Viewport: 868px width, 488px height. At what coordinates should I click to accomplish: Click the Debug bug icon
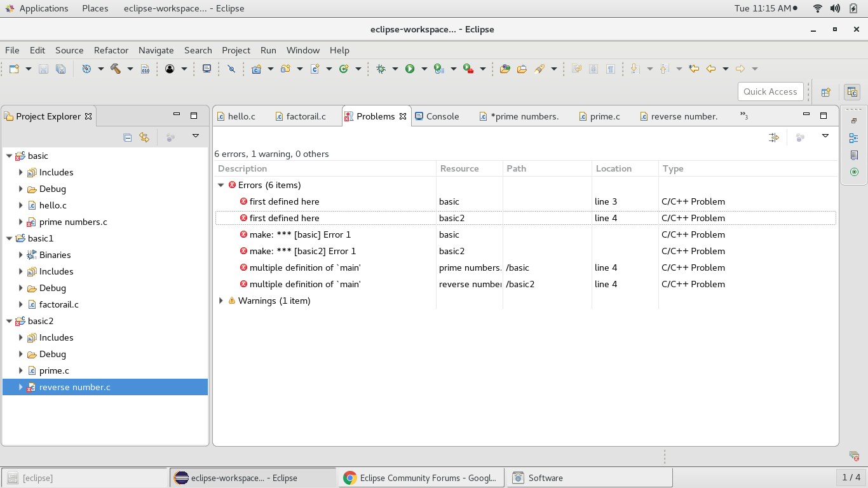click(x=381, y=69)
